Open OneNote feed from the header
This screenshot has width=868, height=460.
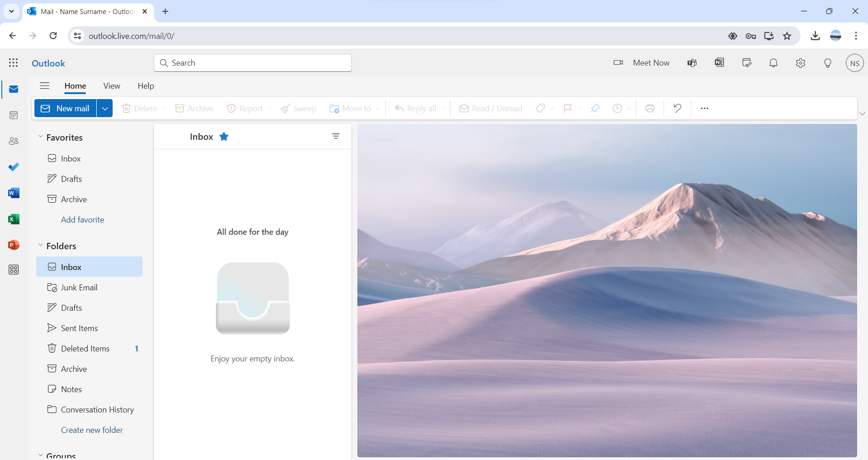tap(719, 63)
